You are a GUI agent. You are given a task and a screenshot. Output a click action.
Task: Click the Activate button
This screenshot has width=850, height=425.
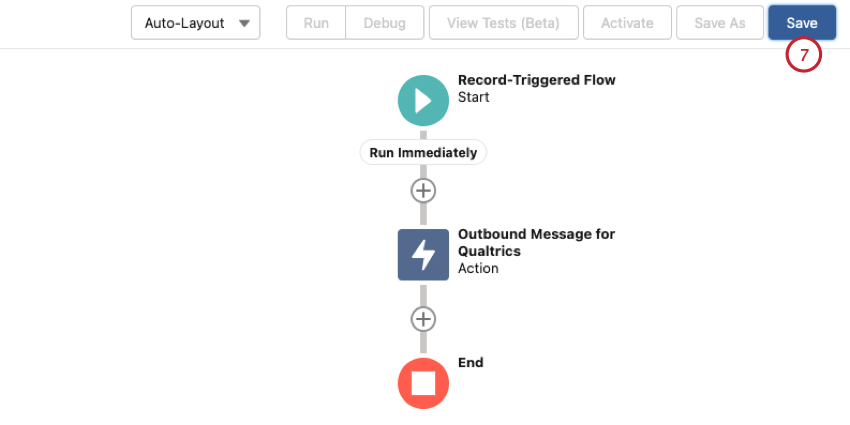tap(627, 23)
